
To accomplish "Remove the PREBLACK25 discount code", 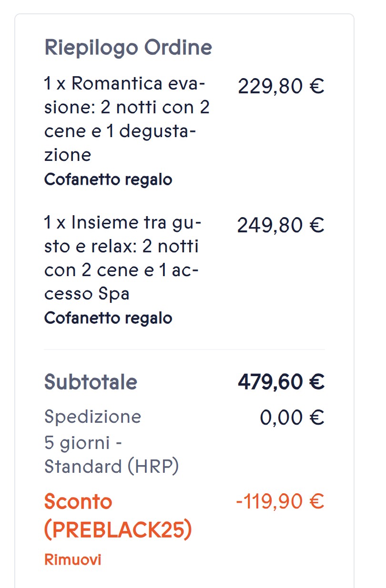I will tap(72, 559).
